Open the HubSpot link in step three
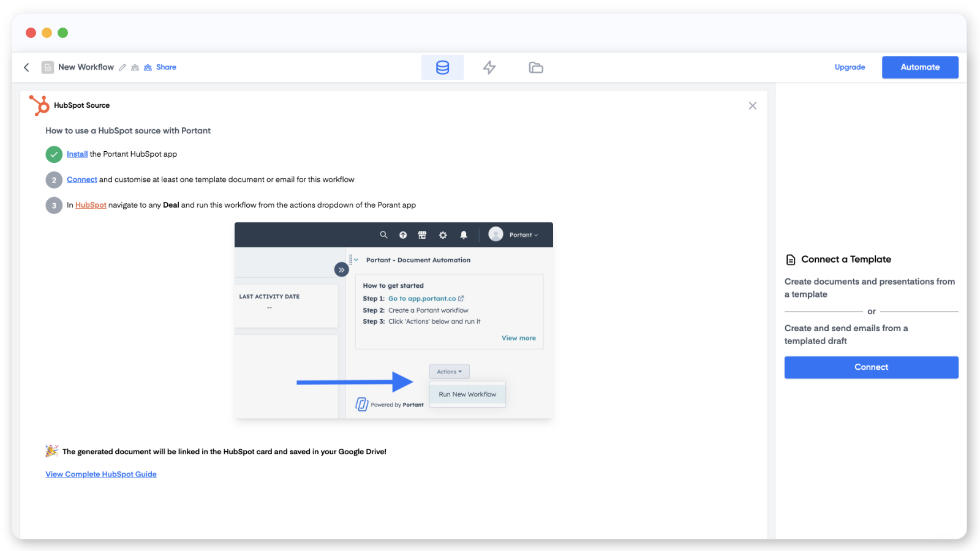Viewport: 980px width, 551px height. click(91, 205)
